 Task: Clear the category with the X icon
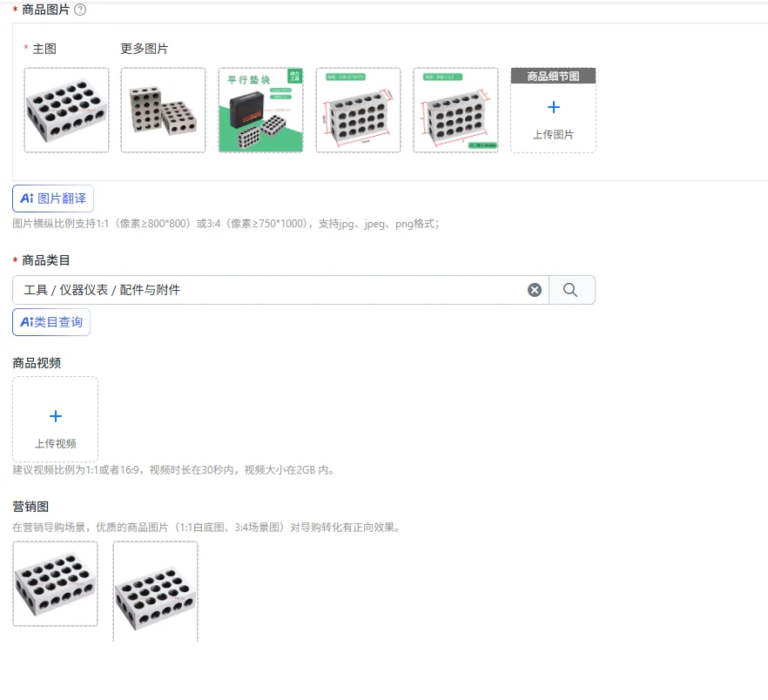click(x=535, y=290)
